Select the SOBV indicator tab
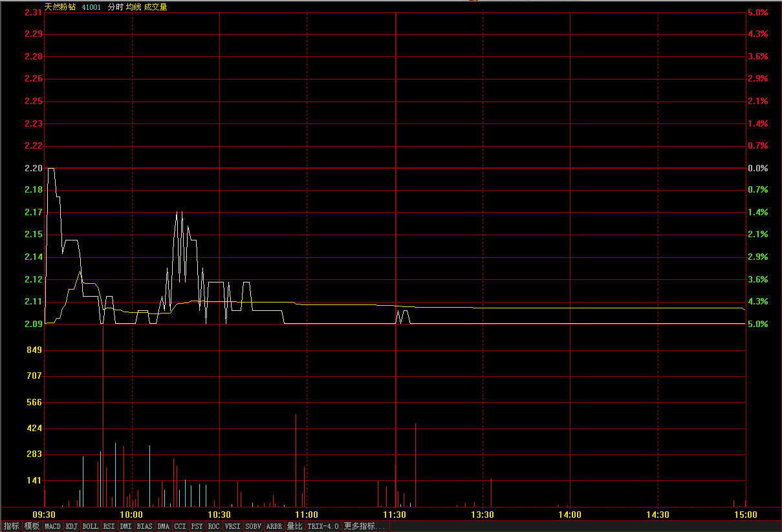The image size is (782, 532). pyautogui.click(x=254, y=526)
